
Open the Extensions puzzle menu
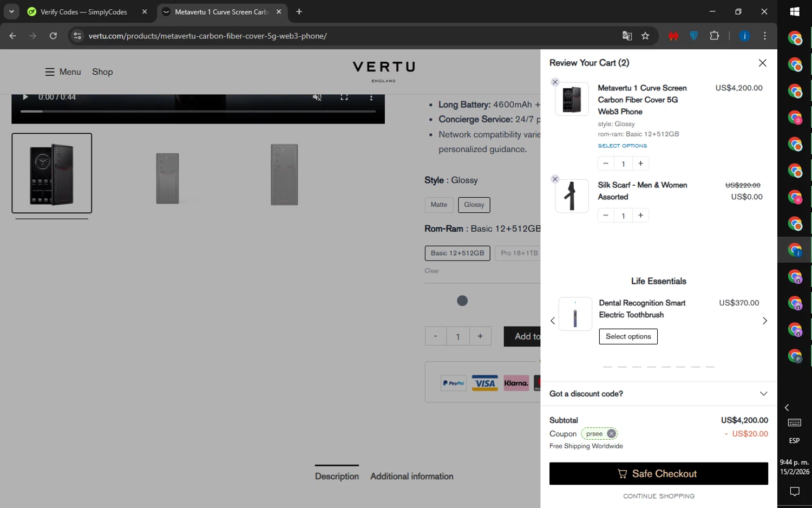715,36
